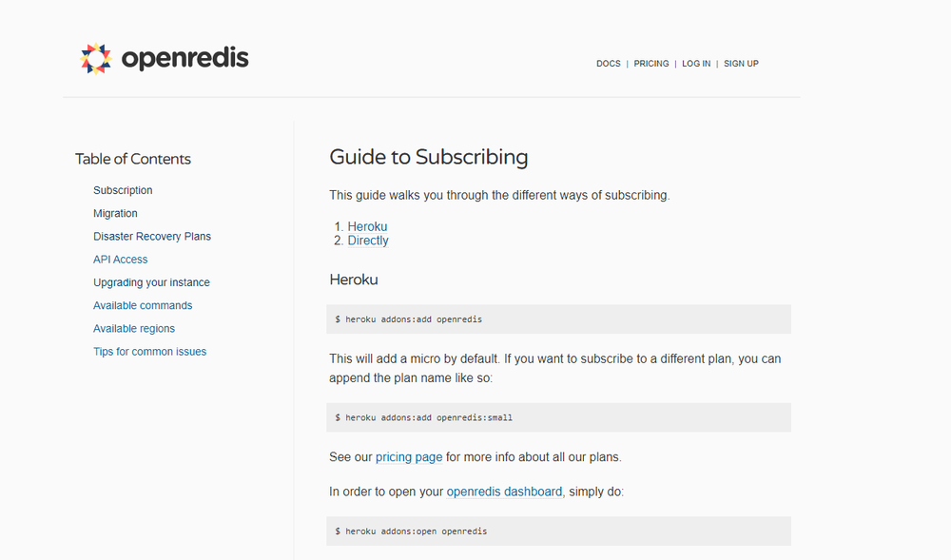The height and width of the screenshot is (560, 951).
Task: Open Upgrading your instance guide
Action: click(151, 282)
